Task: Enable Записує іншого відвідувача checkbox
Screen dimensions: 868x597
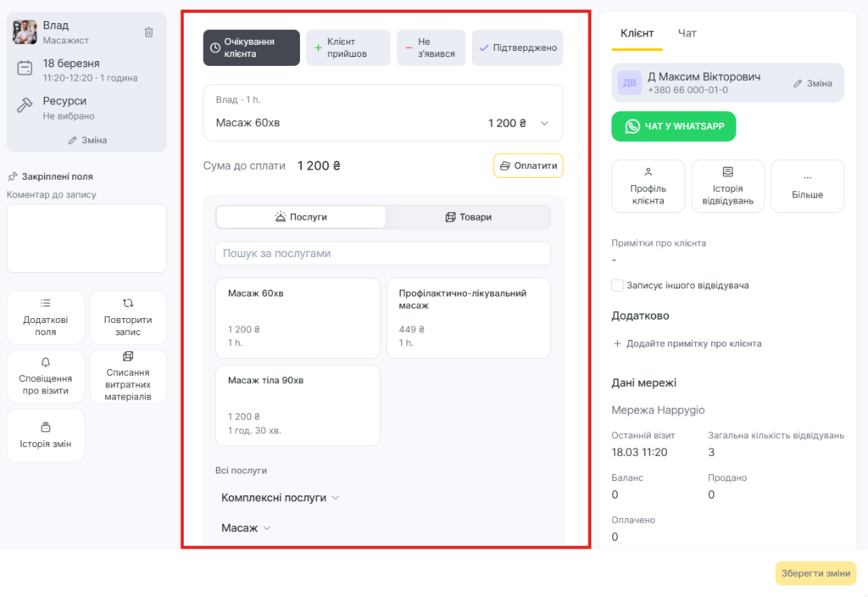Action: (x=618, y=286)
